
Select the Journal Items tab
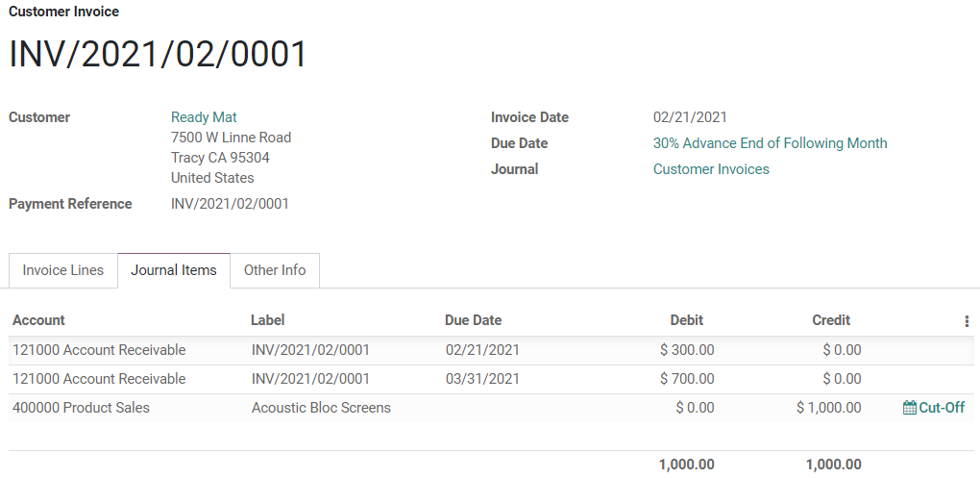tap(174, 270)
